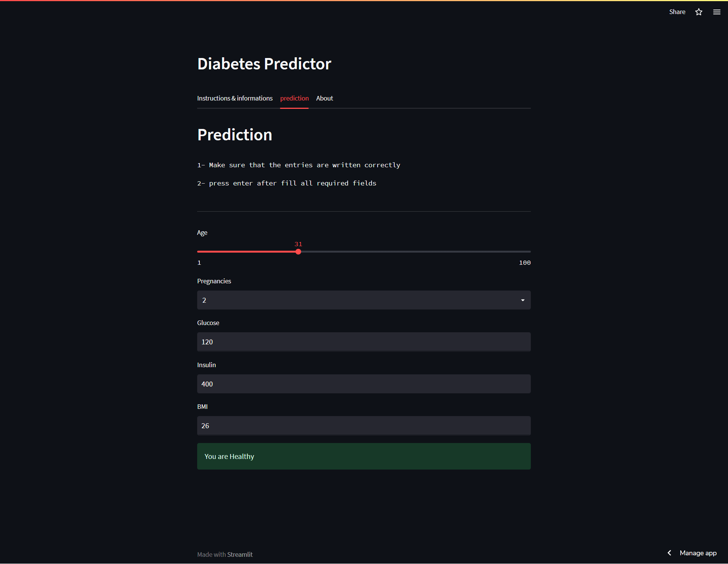Image resolution: width=728 pixels, height=564 pixels.
Task: Click the Age slider handle at 31
Action: (x=298, y=252)
